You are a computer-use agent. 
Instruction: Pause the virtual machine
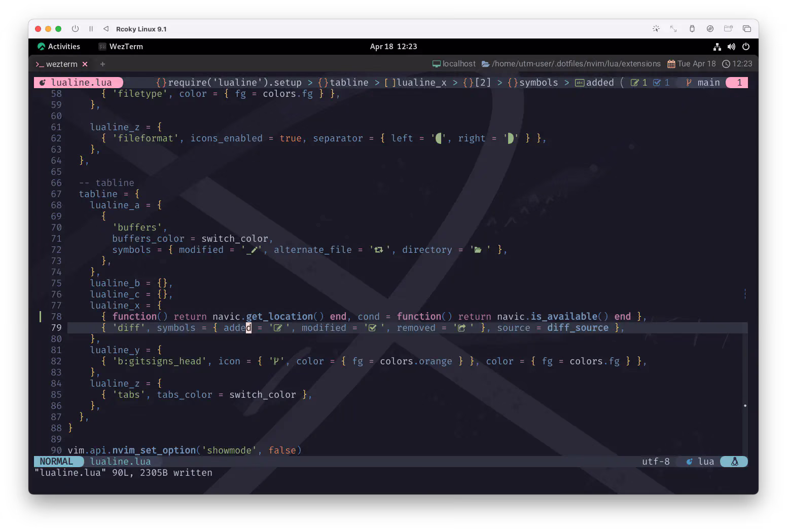(x=91, y=29)
